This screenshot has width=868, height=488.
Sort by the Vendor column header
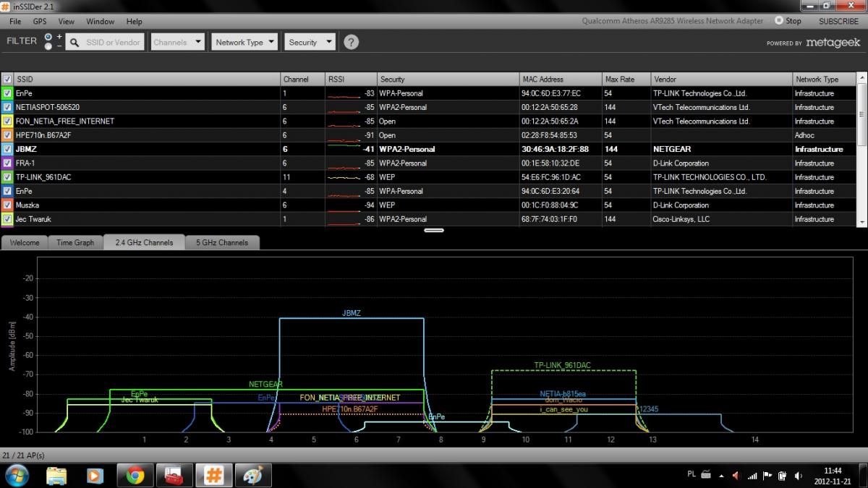pyautogui.click(x=721, y=79)
